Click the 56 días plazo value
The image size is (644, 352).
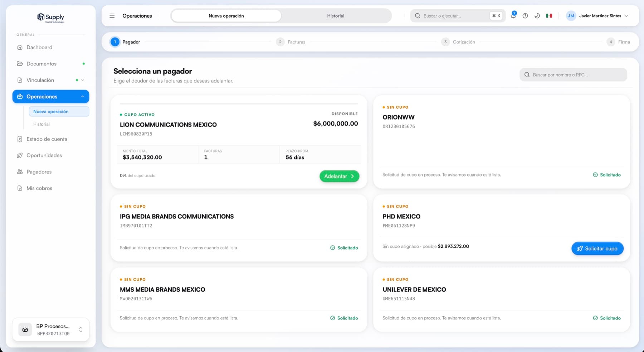(295, 157)
